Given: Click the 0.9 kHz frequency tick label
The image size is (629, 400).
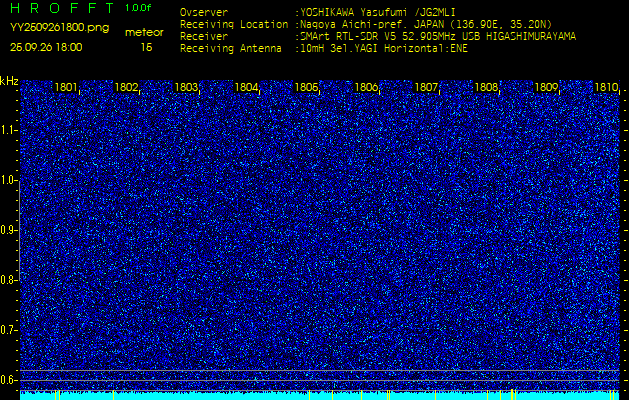Looking at the screenshot, I should [x=9, y=230].
